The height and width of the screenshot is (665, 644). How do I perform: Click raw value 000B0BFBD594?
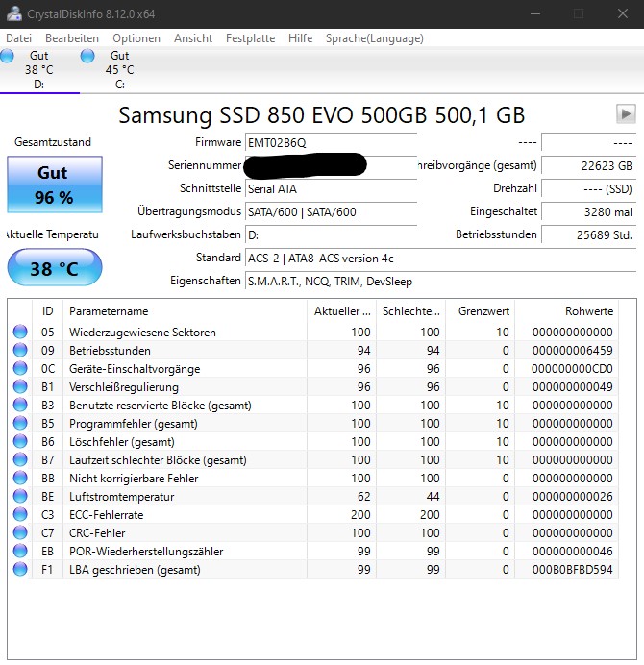572,569
